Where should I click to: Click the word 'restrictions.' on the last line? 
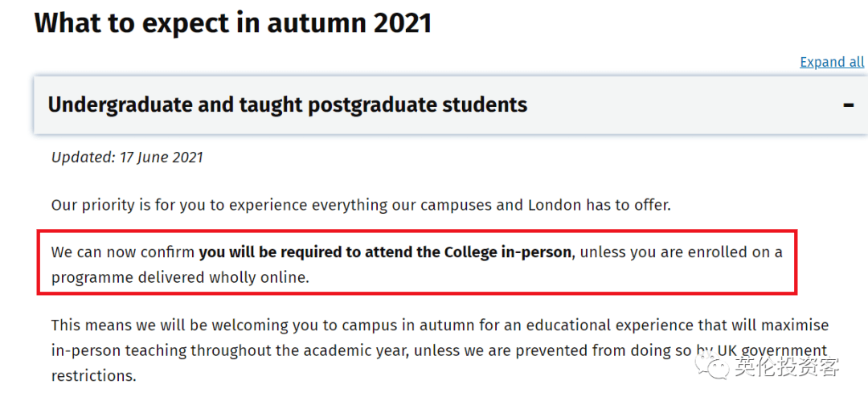(x=93, y=376)
